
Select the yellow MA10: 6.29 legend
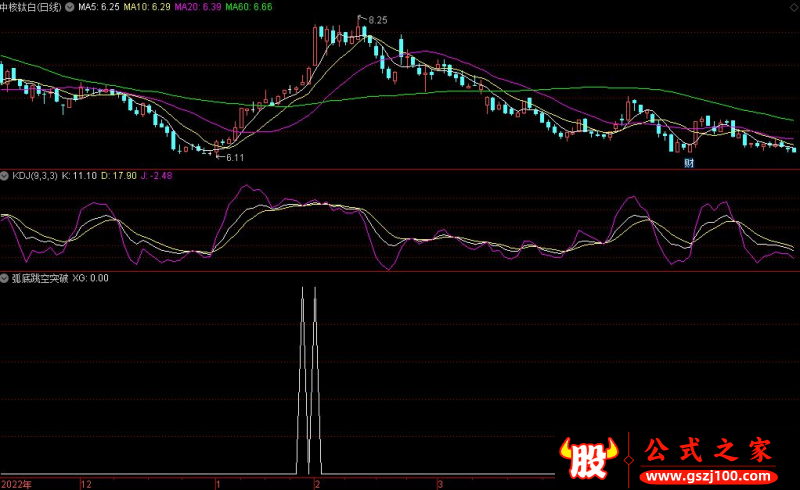(x=147, y=6)
